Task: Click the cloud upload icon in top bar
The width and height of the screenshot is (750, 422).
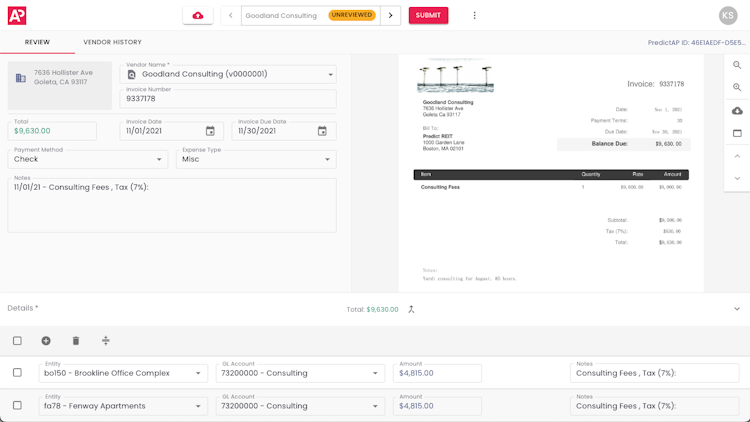Action: 198,16
